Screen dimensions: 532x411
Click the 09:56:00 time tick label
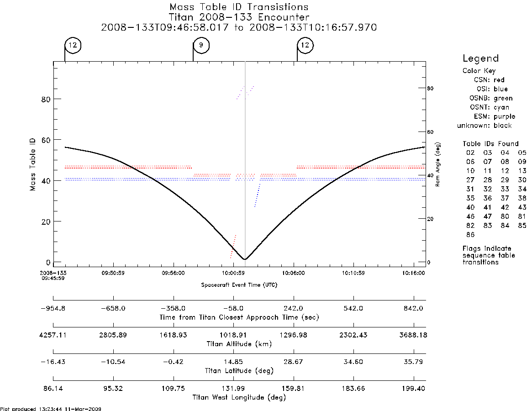[174, 273]
